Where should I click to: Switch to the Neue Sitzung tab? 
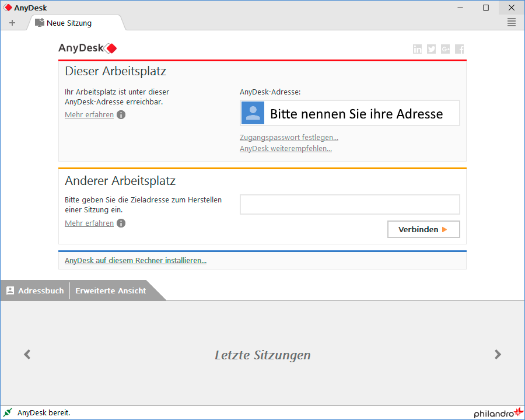[x=69, y=23]
